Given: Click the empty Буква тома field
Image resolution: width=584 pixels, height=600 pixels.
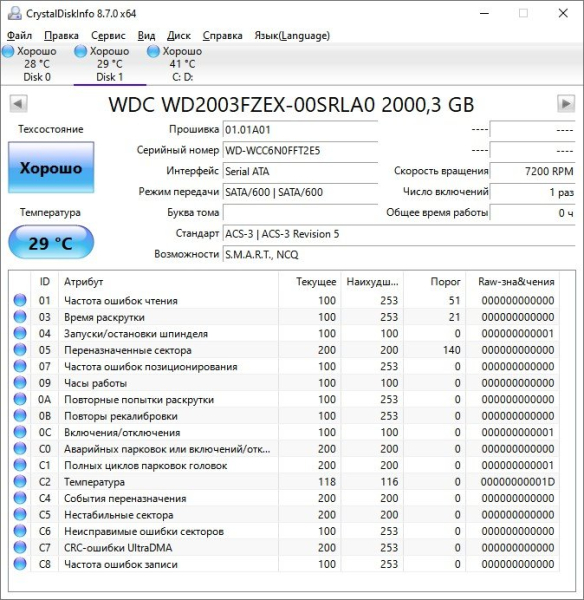Looking at the screenshot, I should (x=300, y=213).
